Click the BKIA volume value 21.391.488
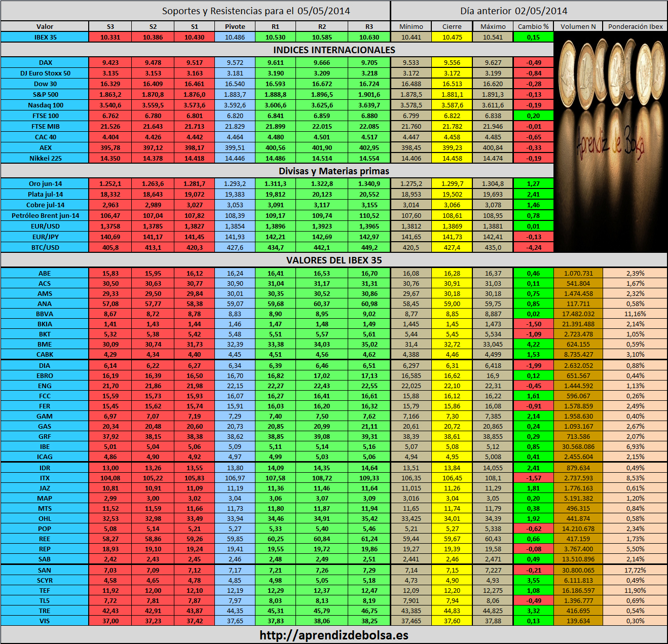Image resolution: width=668 pixels, height=644 pixels. (578, 324)
